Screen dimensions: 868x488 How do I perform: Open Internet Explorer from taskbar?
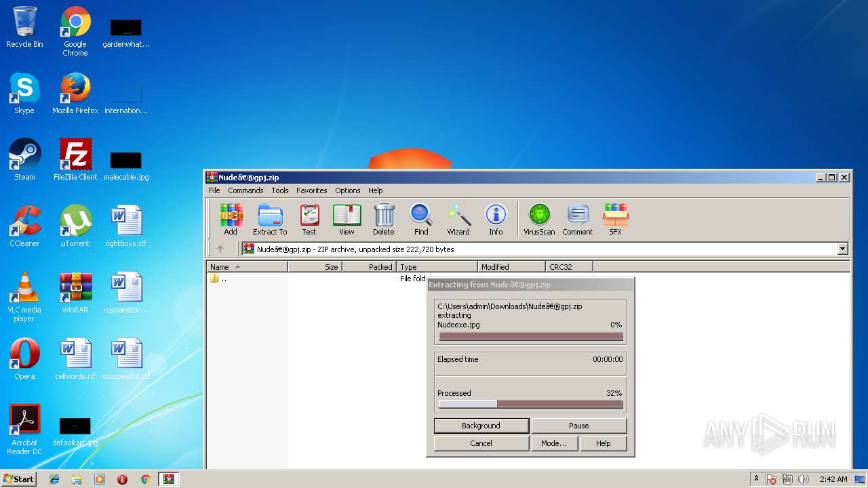54,479
